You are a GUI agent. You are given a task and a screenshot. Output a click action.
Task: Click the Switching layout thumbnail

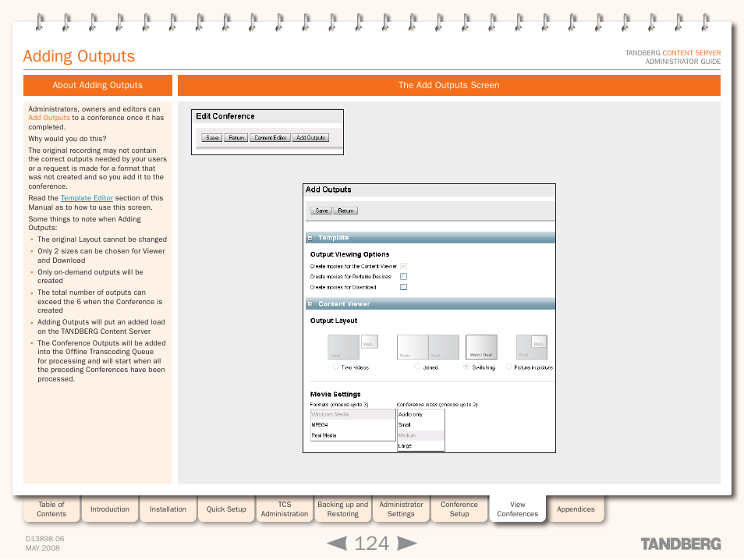(481, 347)
